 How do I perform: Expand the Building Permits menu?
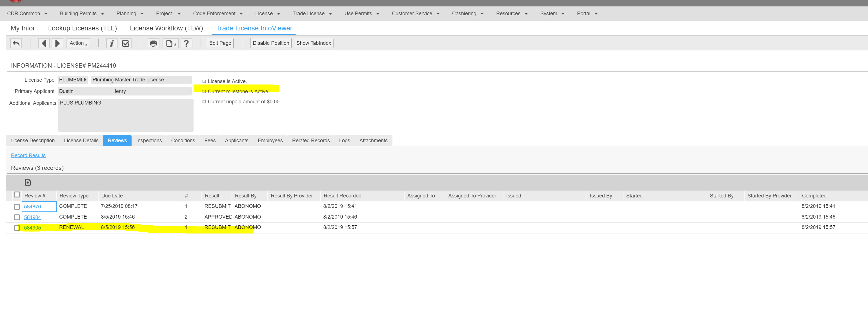[82, 14]
